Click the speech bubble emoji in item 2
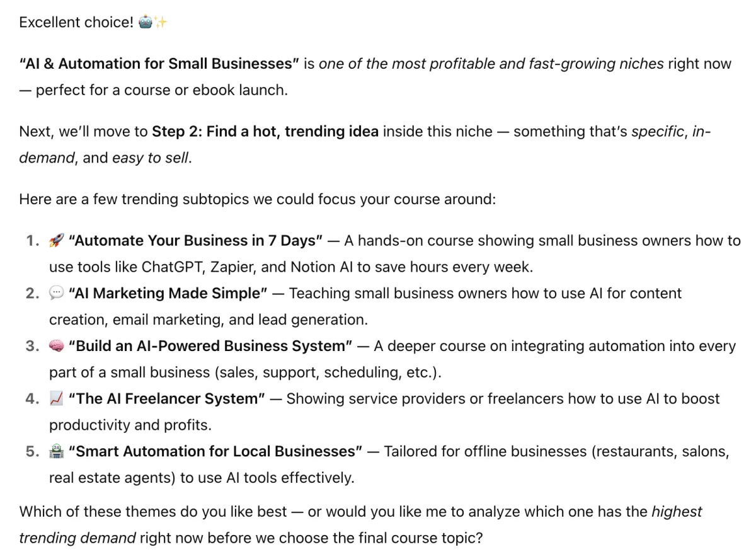The height and width of the screenshot is (559, 756). [x=56, y=293]
